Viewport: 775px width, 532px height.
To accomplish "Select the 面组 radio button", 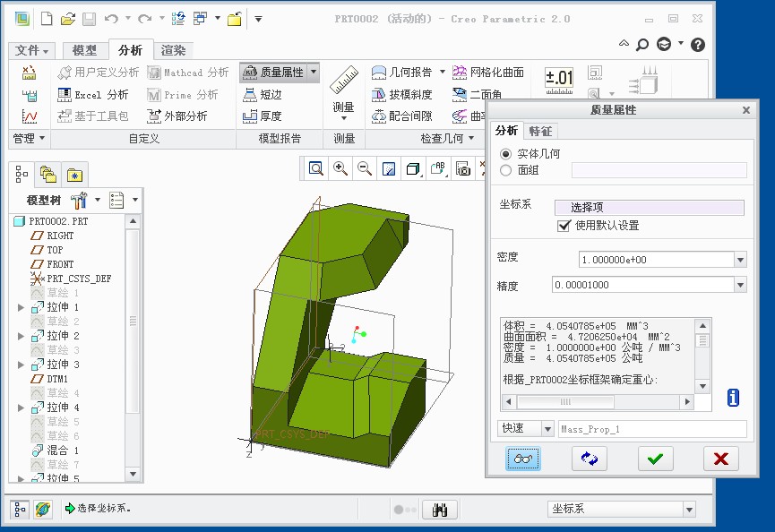I will click(x=506, y=170).
